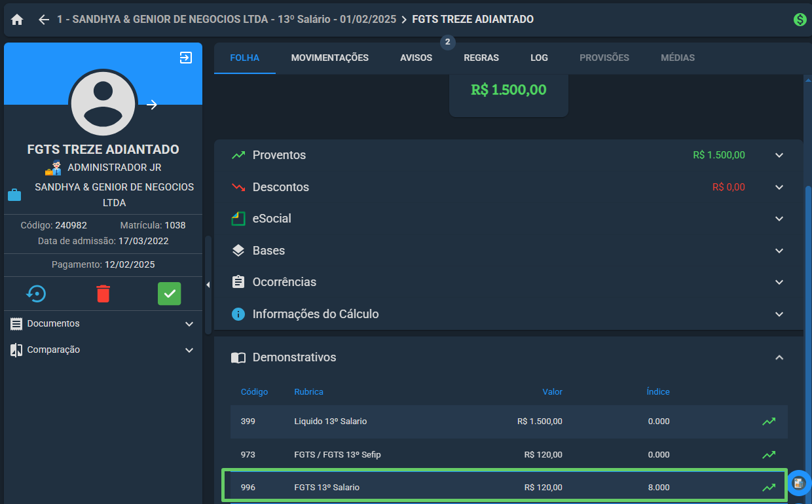Click the payment date 12/02/2025
This screenshot has width=812, height=504.
coord(130,265)
